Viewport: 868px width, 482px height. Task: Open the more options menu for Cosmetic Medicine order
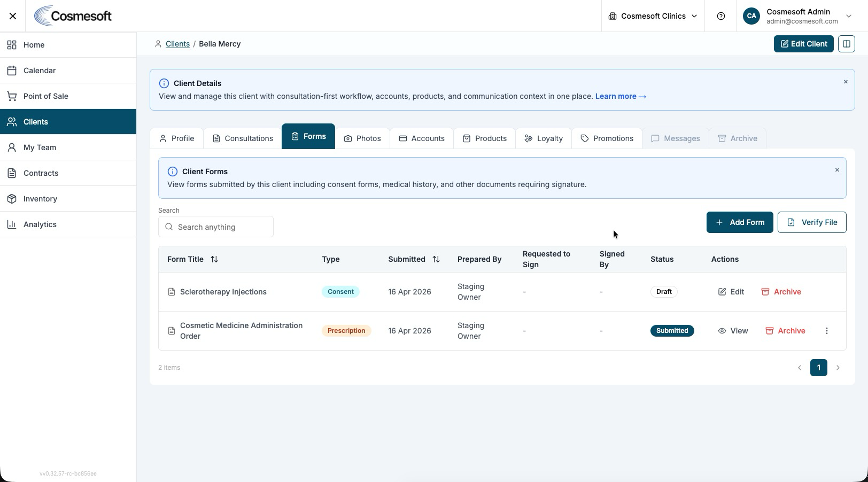(827, 331)
